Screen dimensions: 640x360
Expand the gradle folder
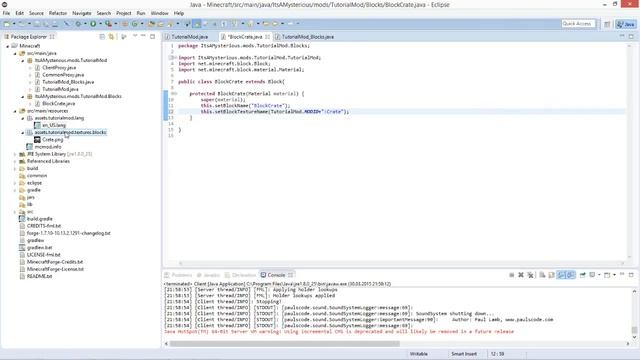[x=15, y=190]
